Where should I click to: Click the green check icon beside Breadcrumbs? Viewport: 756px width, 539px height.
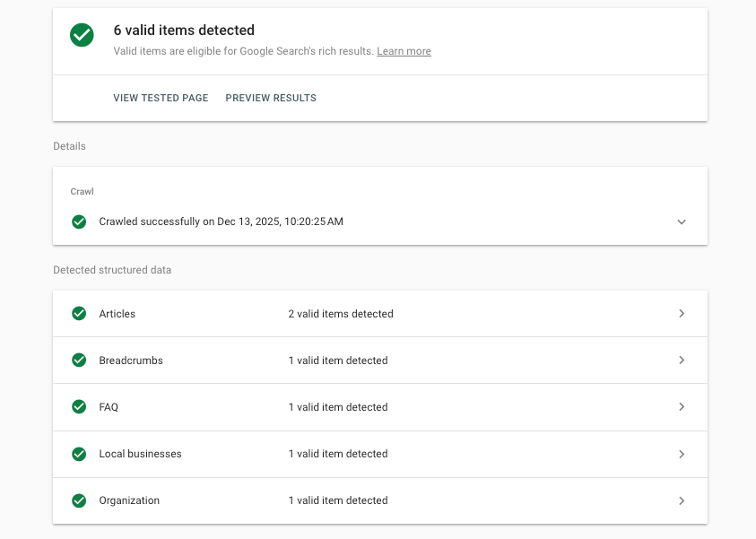point(79,360)
